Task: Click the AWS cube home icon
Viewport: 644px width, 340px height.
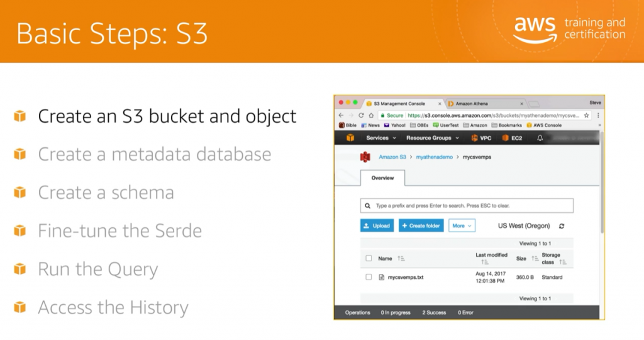Action: (x=350, y=138)
